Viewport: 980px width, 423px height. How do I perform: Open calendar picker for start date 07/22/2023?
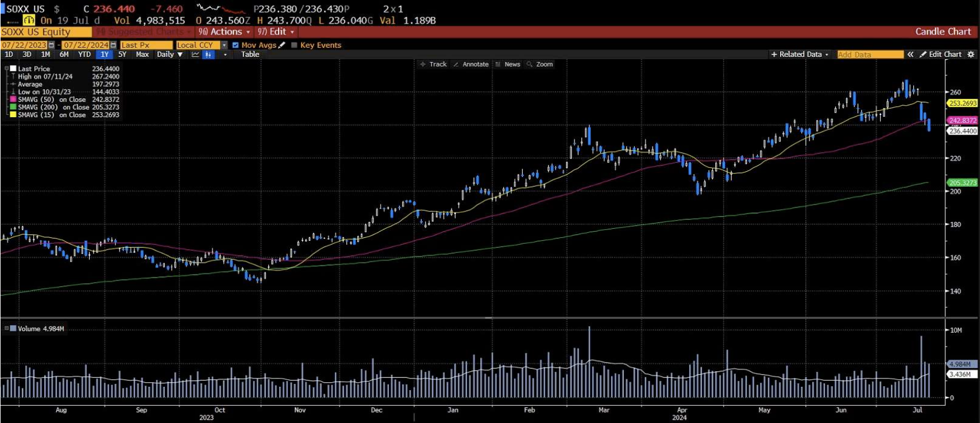point(52,45)
